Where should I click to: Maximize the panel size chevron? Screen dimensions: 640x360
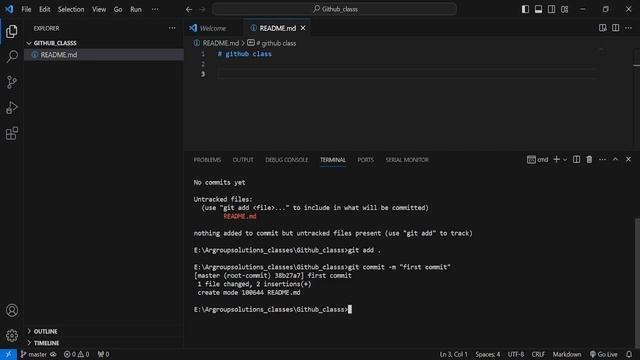tap(616, 160)
